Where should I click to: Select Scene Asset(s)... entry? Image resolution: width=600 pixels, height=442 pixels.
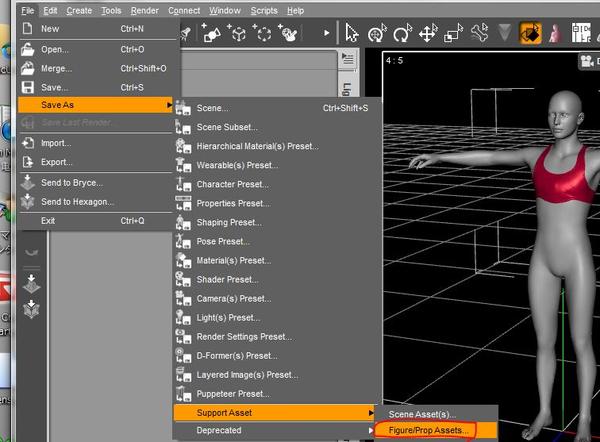[436, 414]
